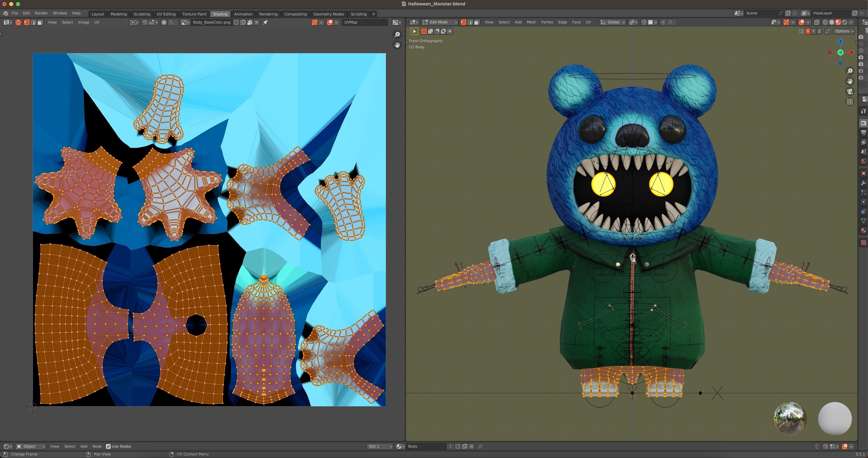This screenshot has height=458, width=868.
Task: Switch between perspective and orthographic grid icon
Action: coord(850,101)
